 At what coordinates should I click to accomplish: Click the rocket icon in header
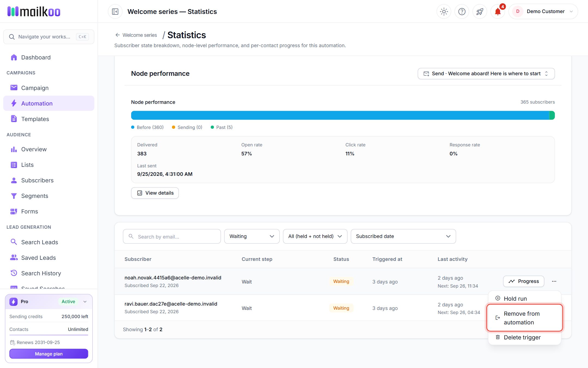point(480,11)
